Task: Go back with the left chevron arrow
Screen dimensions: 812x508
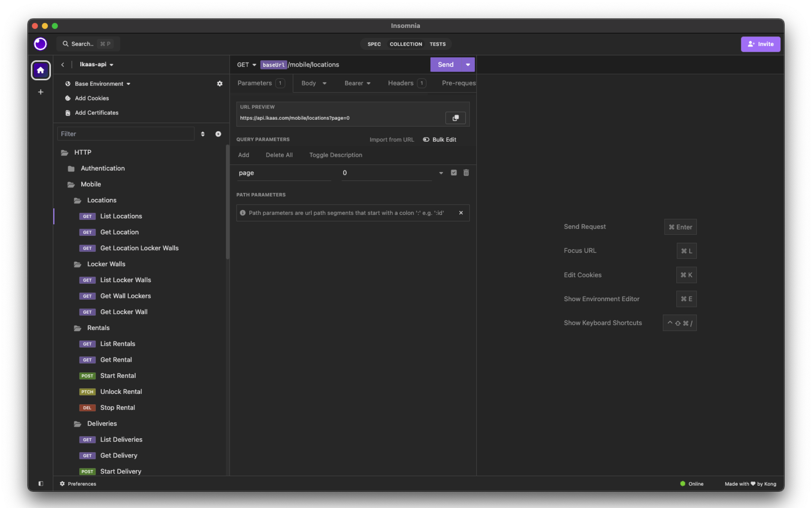Action: click(x=63, y=65)
